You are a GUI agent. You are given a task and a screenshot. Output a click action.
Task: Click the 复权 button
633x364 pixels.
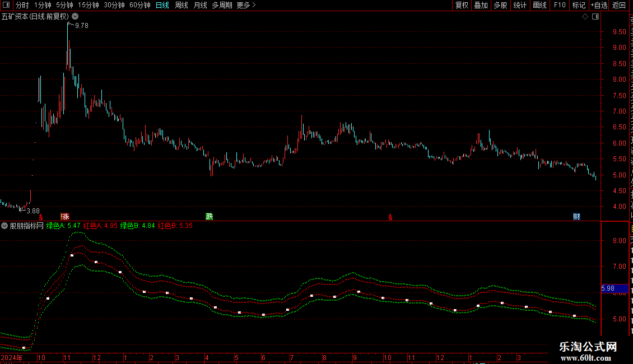(x=462, y=5)
